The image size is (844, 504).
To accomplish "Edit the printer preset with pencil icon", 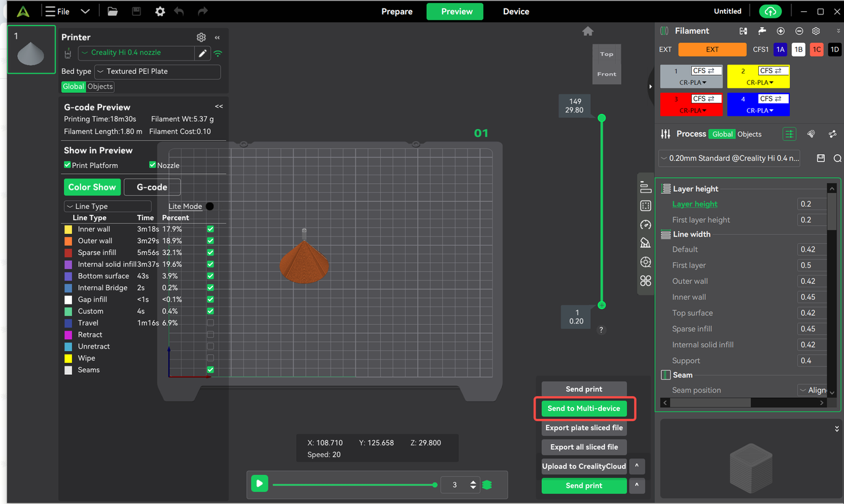I will [203, 53].
